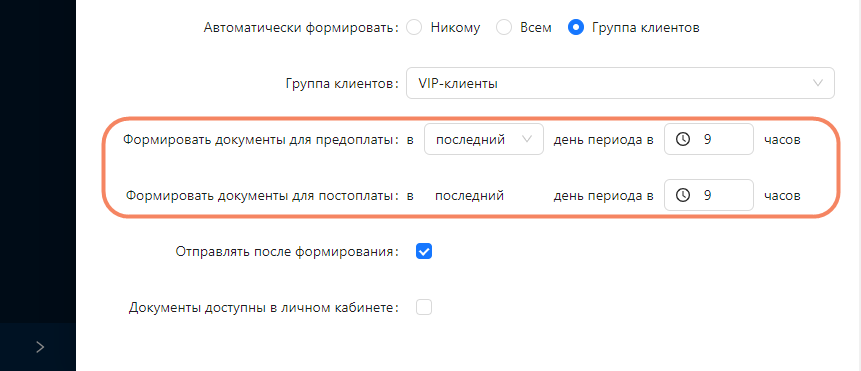Expand the dark sidebar with the arrow icon
861x371 pixels.
[x=40, y=347]
